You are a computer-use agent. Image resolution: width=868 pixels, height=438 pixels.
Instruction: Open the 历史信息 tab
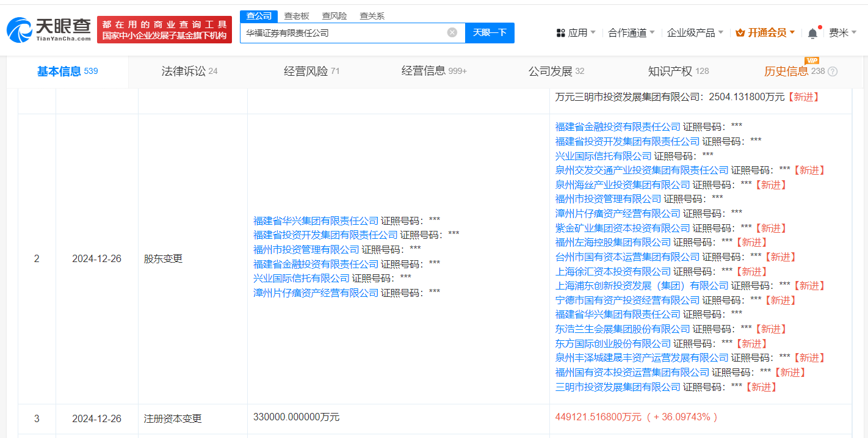coord(794,71)
